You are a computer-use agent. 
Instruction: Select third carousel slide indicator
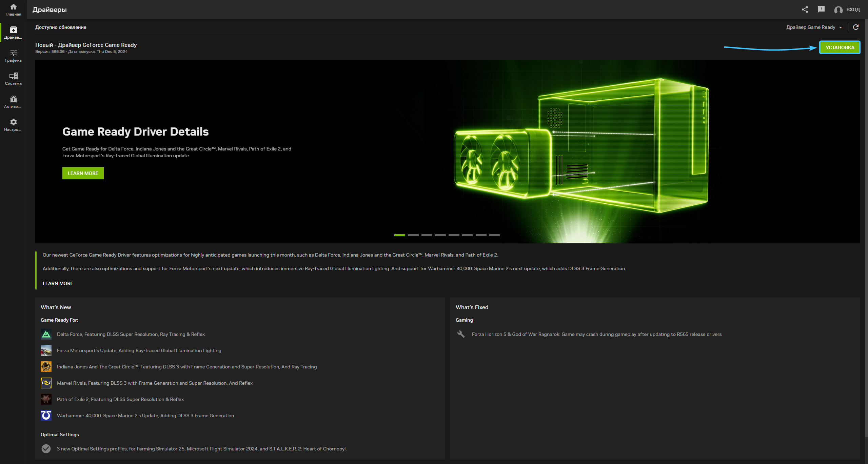(427, 235)
